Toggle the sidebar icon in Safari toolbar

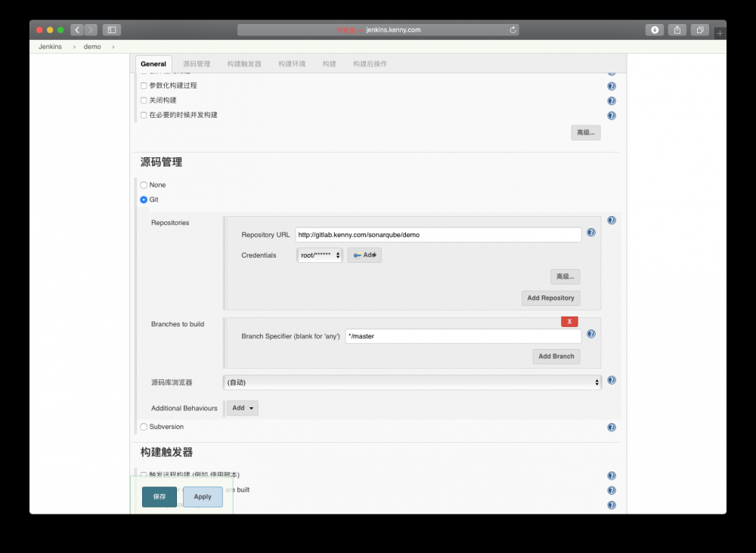[111, 29]
